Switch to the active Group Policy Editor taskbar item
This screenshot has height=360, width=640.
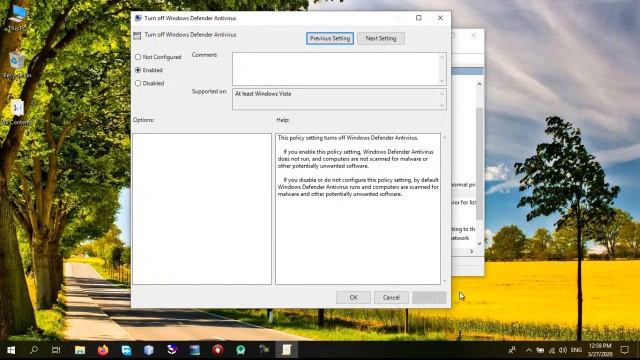(287, 350)
